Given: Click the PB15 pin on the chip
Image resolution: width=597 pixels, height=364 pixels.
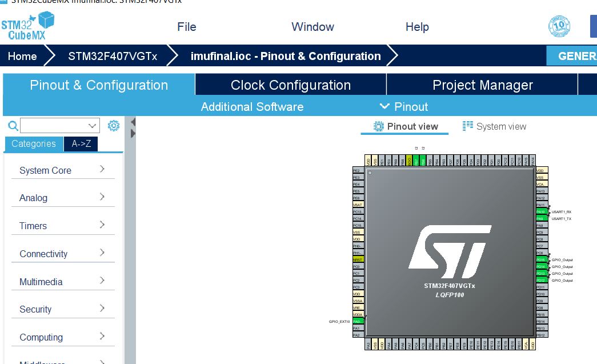Looking at the screenshot, I should pos(542,314).
